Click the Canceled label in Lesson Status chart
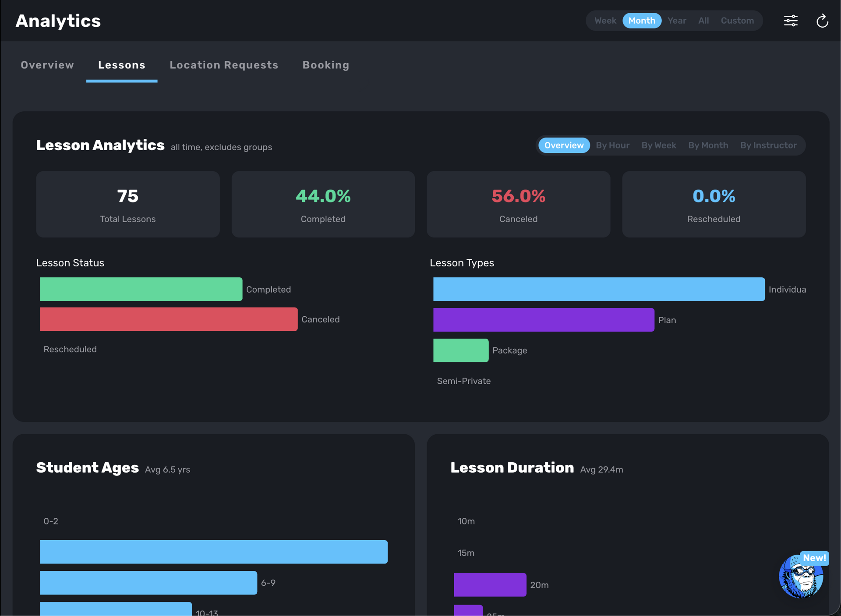 pos(321,319)
